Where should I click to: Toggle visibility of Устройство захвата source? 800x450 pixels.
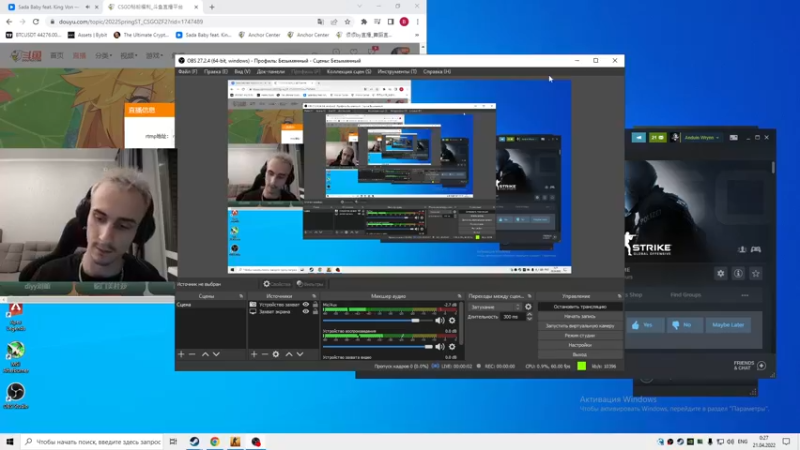(x=306, y=305)
